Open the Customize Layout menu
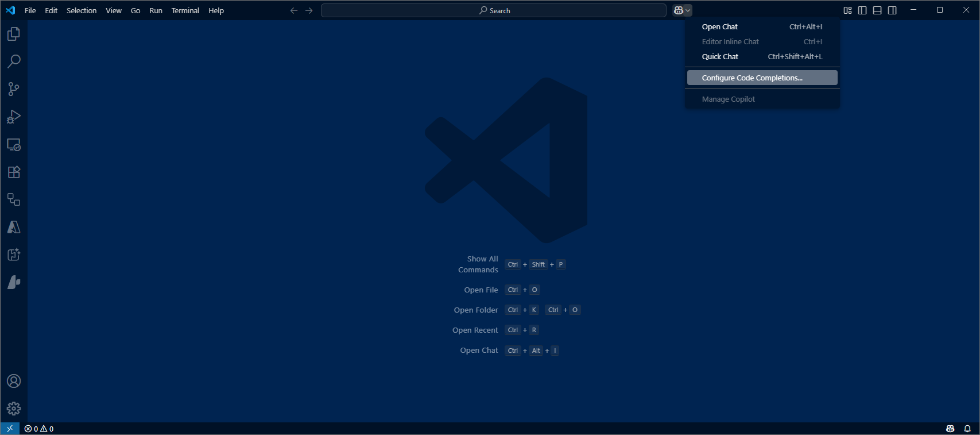980x435 pixels. click(x=847, y=10)
